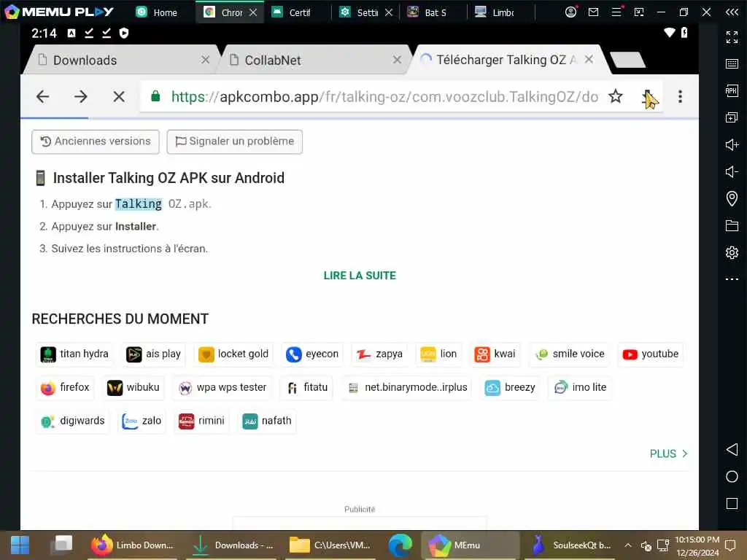
Task: Increase volume with MEmu volume up icon
Action: (732, 144)
